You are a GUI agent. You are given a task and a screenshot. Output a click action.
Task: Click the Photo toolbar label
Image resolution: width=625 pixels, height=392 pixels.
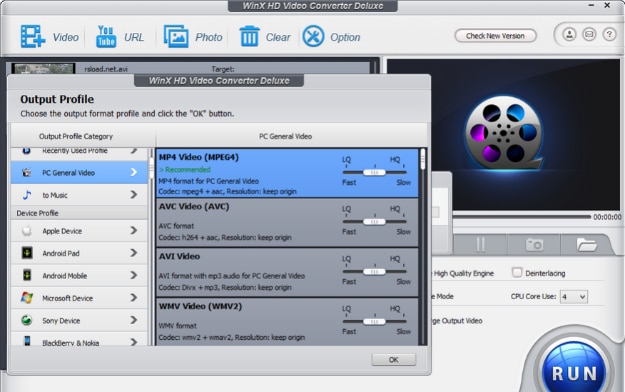[209, 37]
